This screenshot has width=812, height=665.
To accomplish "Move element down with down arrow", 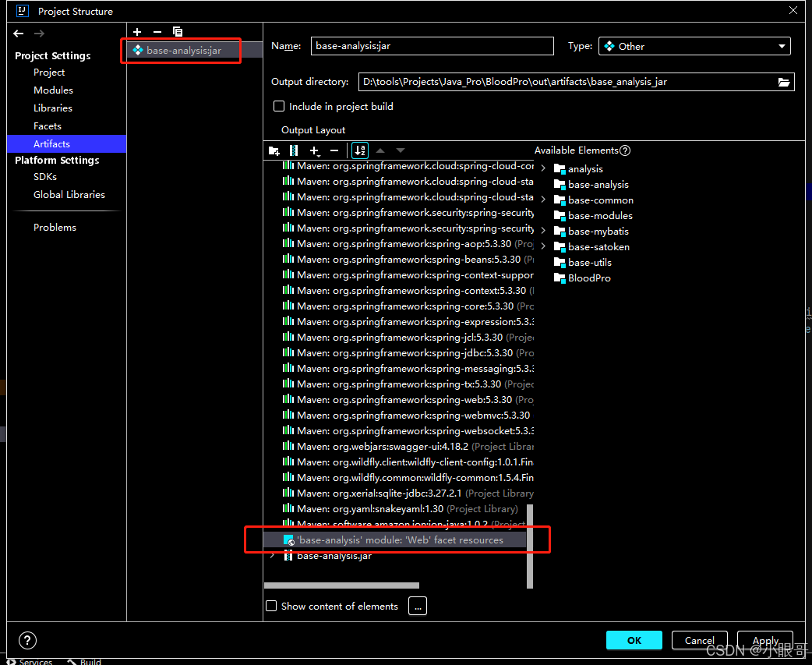I will (401, 150).
